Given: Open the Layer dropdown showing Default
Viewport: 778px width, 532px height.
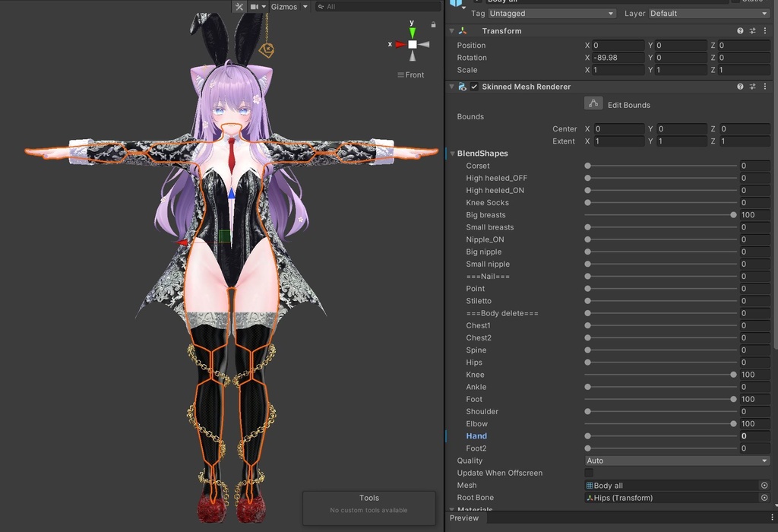Looking at the screenshot, I should coord(708,14).
